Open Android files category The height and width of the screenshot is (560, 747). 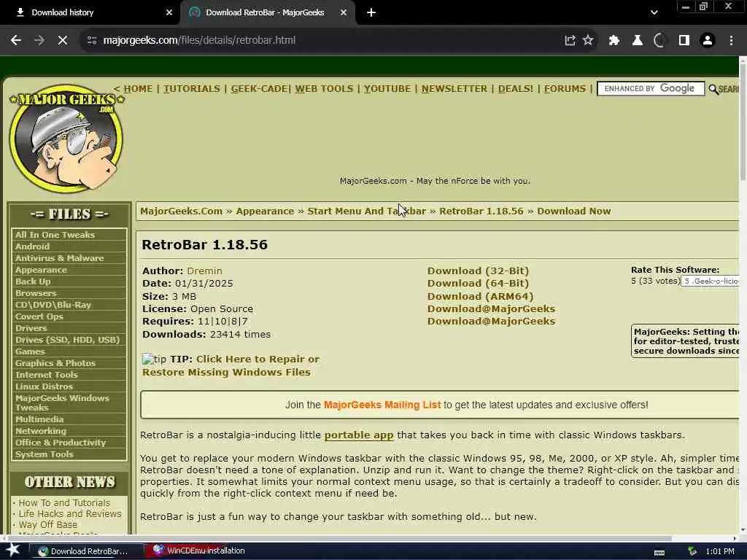32,246
